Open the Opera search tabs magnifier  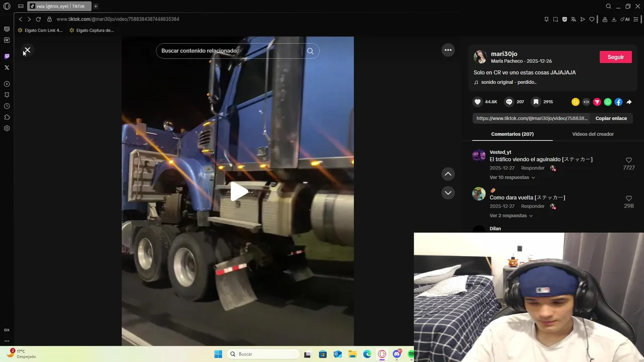pos(608,7)
